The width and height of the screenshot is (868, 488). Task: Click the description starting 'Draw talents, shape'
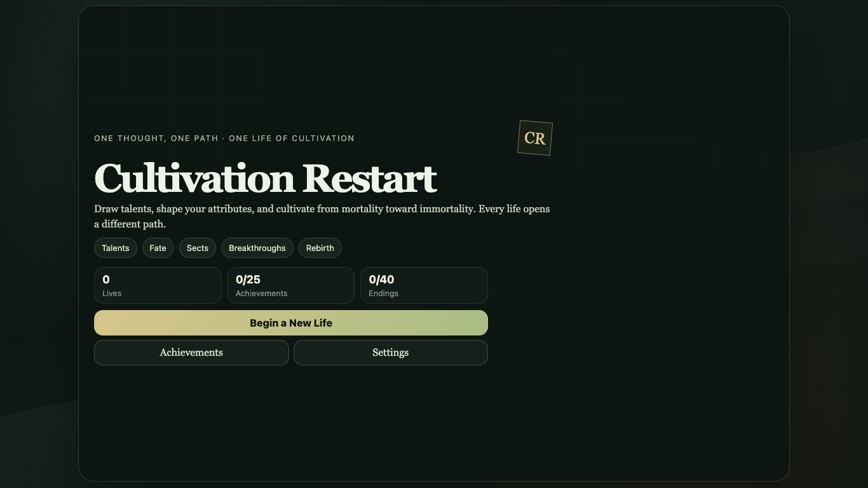322,217
